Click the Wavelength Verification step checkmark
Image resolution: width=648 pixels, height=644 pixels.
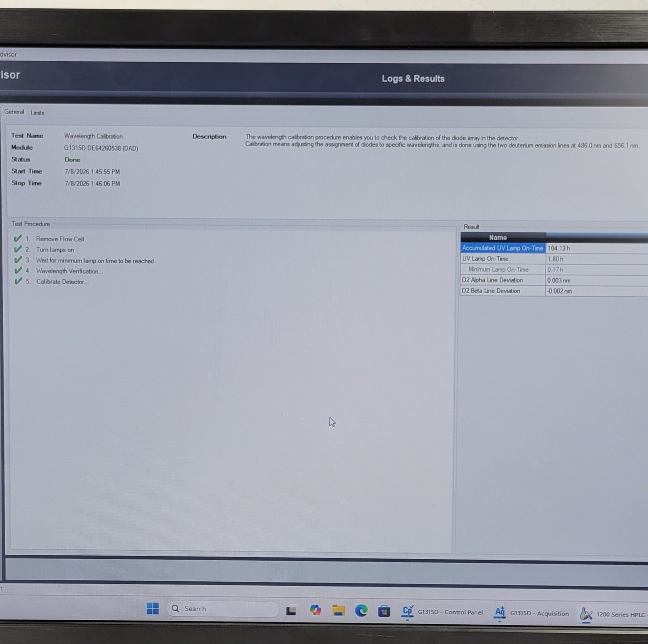click(x=18, y=271)
